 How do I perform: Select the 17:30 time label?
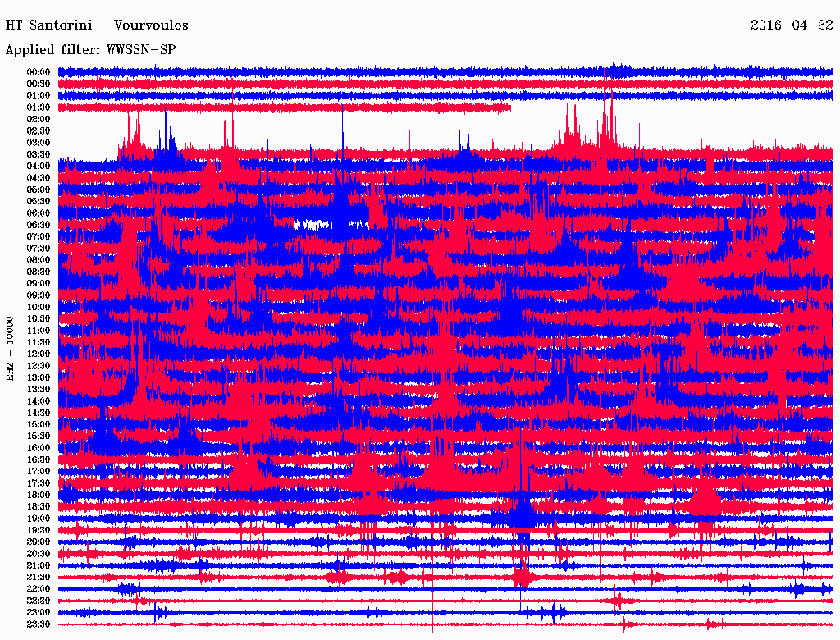[x=39, y=483]
